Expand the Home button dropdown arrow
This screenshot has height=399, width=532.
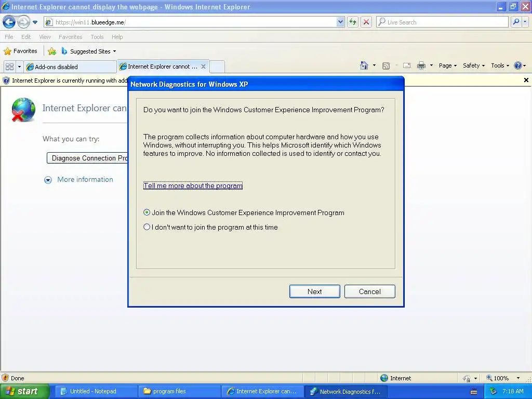coord(374,65)
